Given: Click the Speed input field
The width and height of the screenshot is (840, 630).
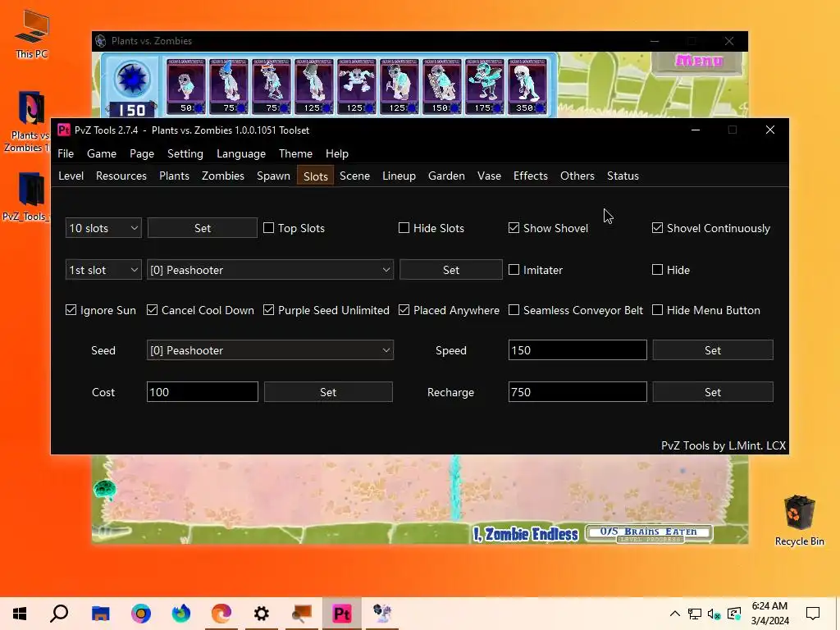Looking at the screenshot, I should [577, 349].
